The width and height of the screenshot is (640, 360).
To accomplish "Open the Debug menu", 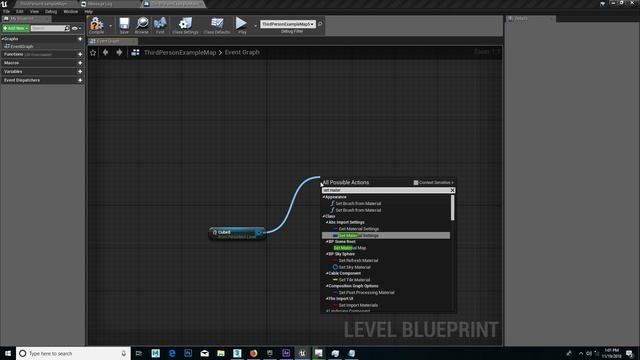I will pyautogui.click(x=51, y=11).
